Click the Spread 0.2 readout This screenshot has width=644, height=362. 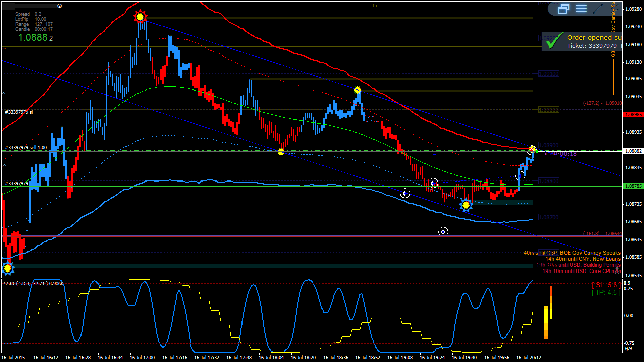click(29, 14)
